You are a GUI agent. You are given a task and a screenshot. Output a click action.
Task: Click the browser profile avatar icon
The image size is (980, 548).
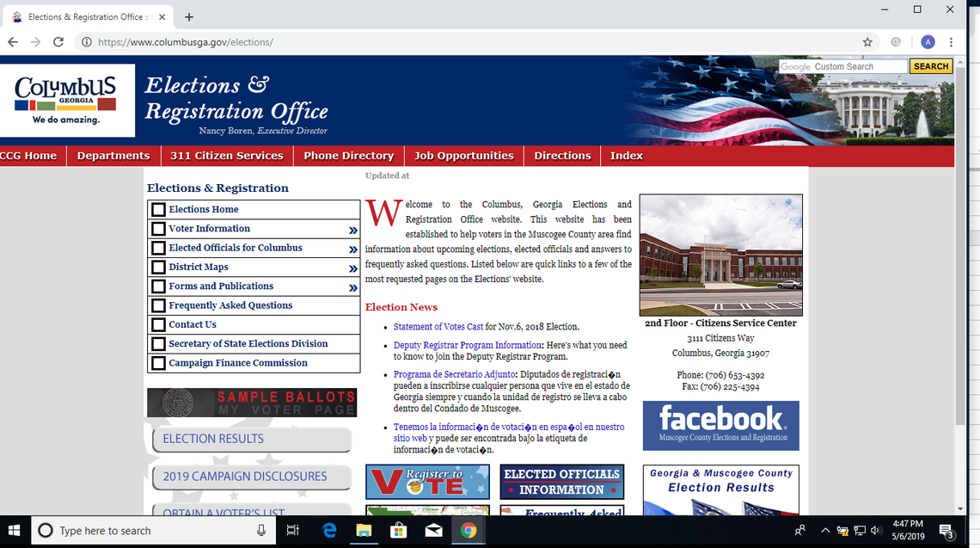tap(928, 41)
